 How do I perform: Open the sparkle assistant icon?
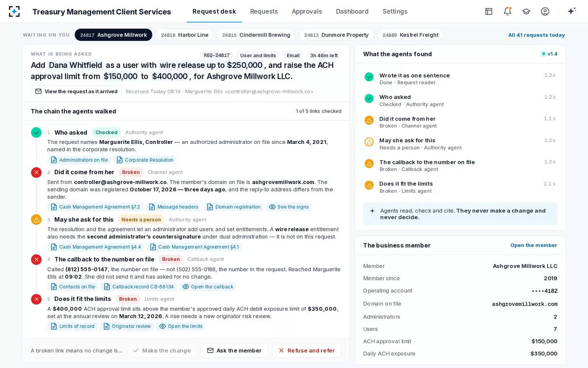pos(572,11)
